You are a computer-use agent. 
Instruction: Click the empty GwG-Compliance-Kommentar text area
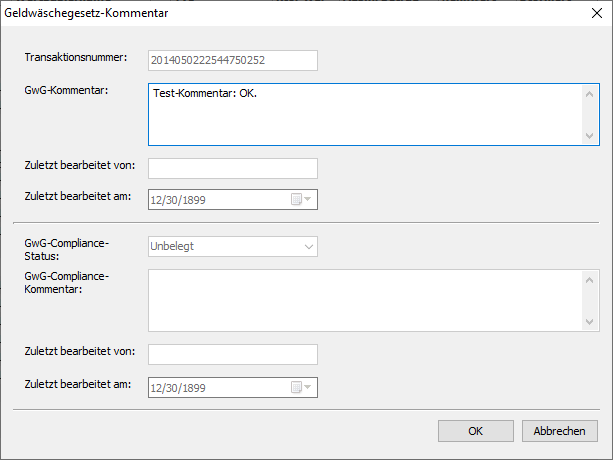[364, 301]
